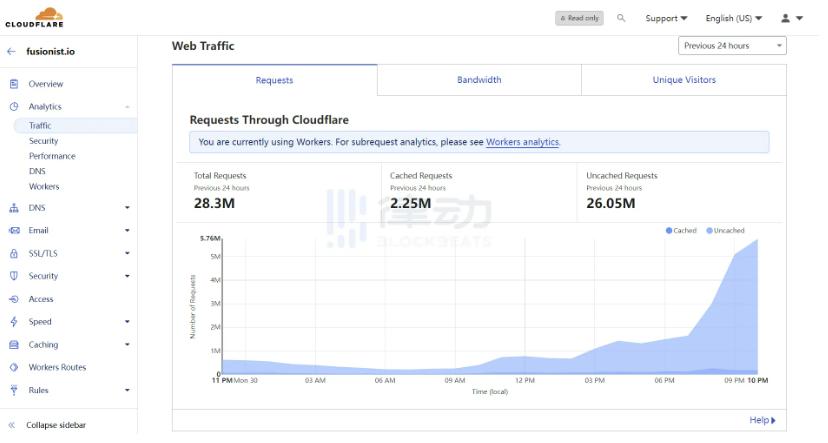Open the Previous 24 hours dropdown

(732, 46)
